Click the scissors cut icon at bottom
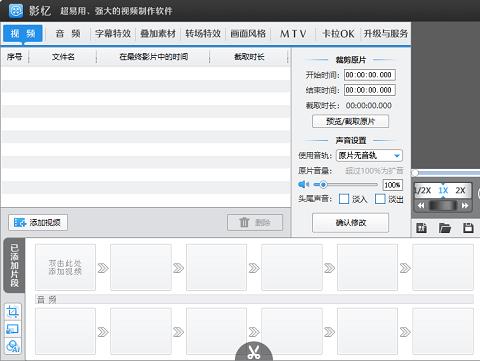This screenshot has height=361, width=480. 254,352
